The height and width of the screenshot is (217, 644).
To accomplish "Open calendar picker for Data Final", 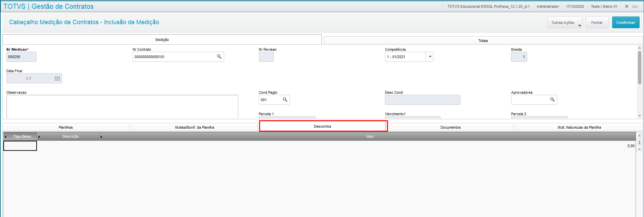I will (x=57, y=78).
